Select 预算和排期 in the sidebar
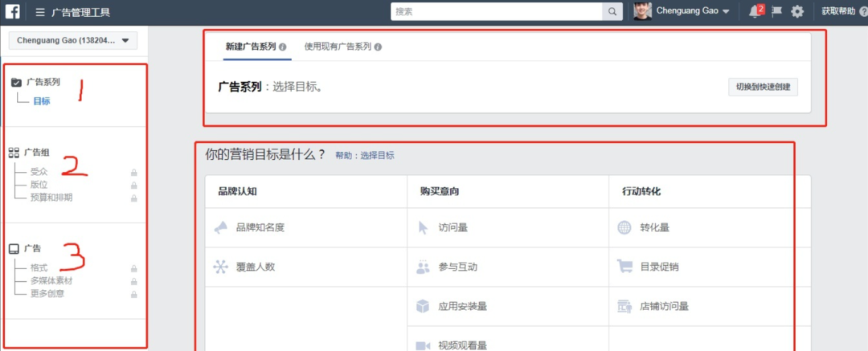Image resolution: width=868 pixels, height=351 pixels. [51, 198]
